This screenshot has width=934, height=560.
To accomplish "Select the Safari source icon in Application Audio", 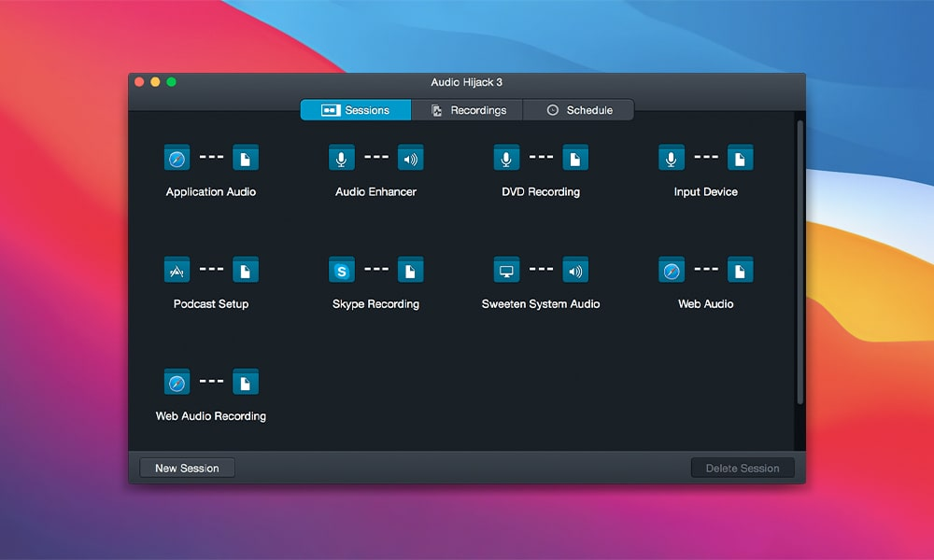I will [177, 158].
